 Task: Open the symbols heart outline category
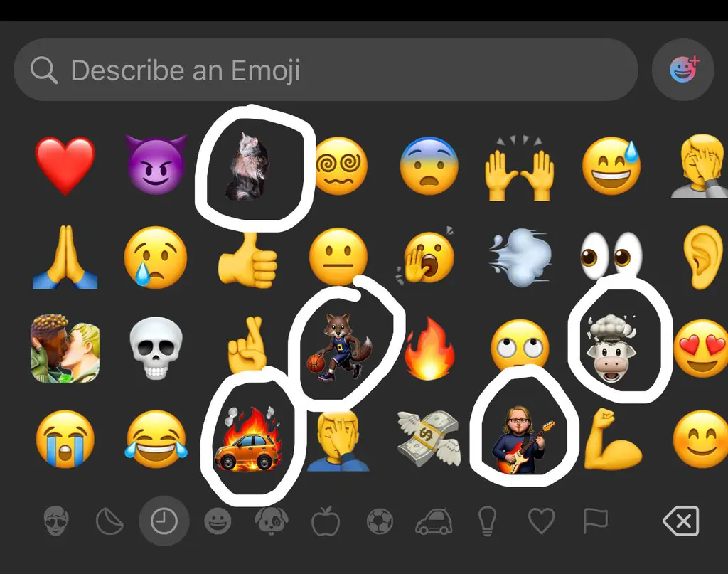click(541, 521)
